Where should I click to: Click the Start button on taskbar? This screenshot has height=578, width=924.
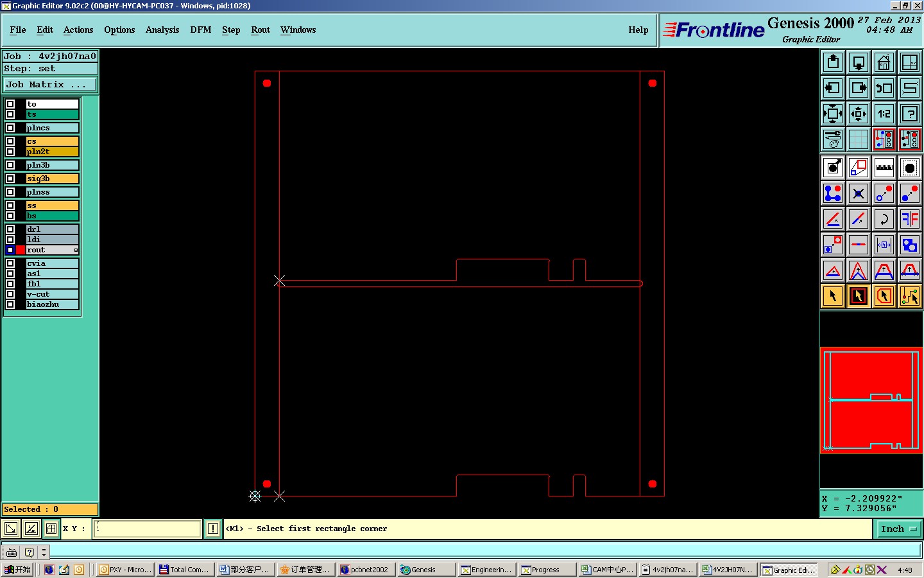click(x=18, y=570)
